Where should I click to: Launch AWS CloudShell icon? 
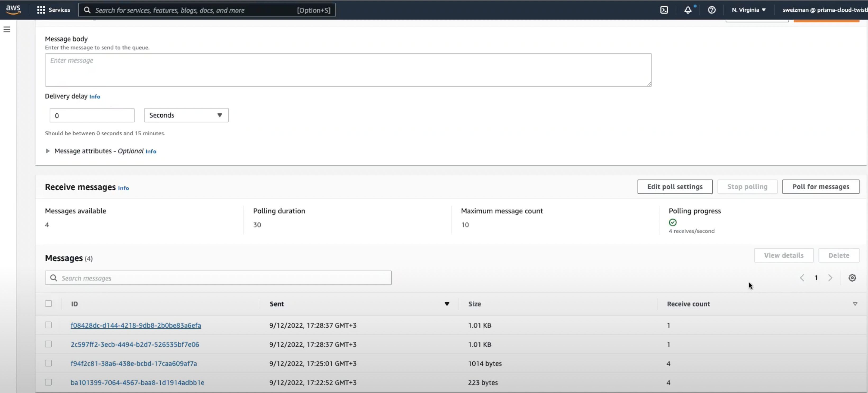664,10
